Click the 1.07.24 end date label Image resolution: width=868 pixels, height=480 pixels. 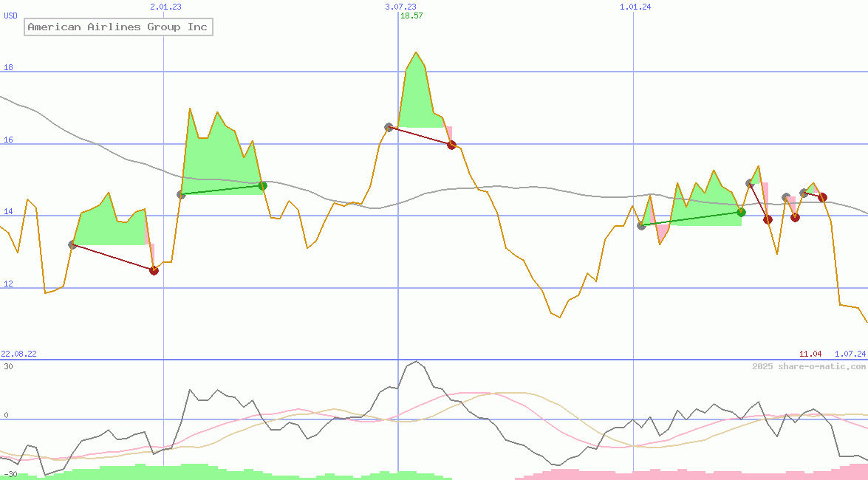coord(850,354)
